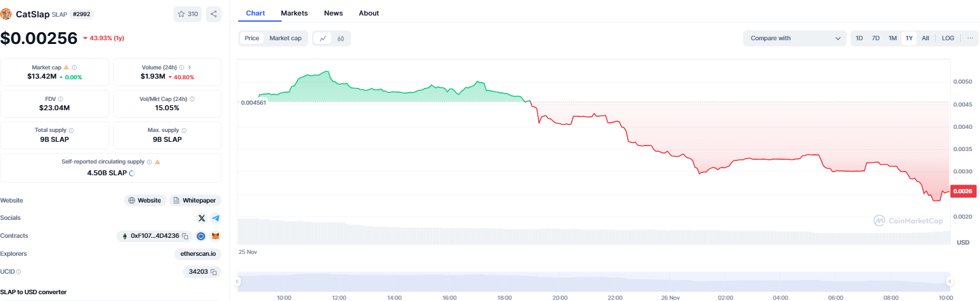This screenshot has width=980, height=301.
Task: Open the etherscan.io explorer link
Action: coord(198,254)
